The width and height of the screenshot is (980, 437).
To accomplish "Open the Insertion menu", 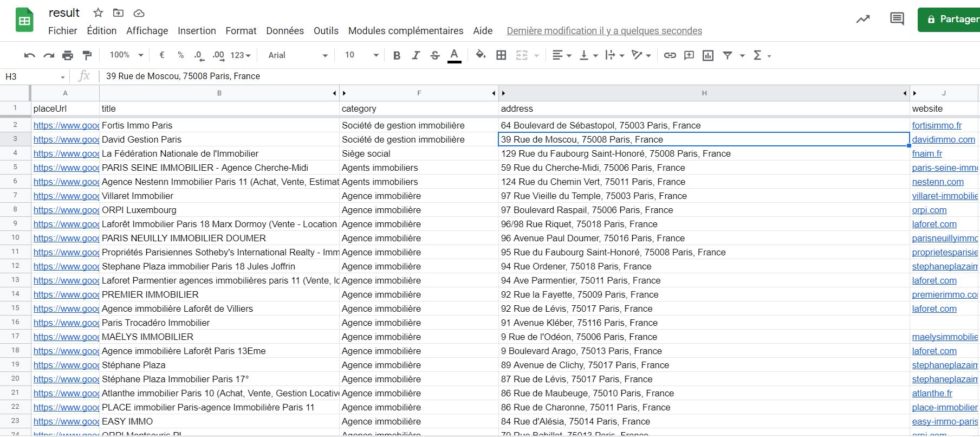I will (x=197, y=31).
